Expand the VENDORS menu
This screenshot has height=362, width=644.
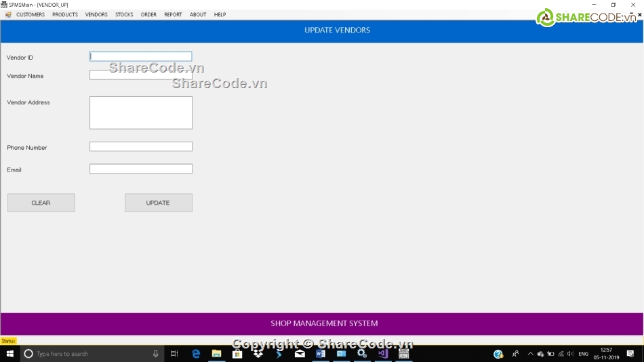coord(96,14)
